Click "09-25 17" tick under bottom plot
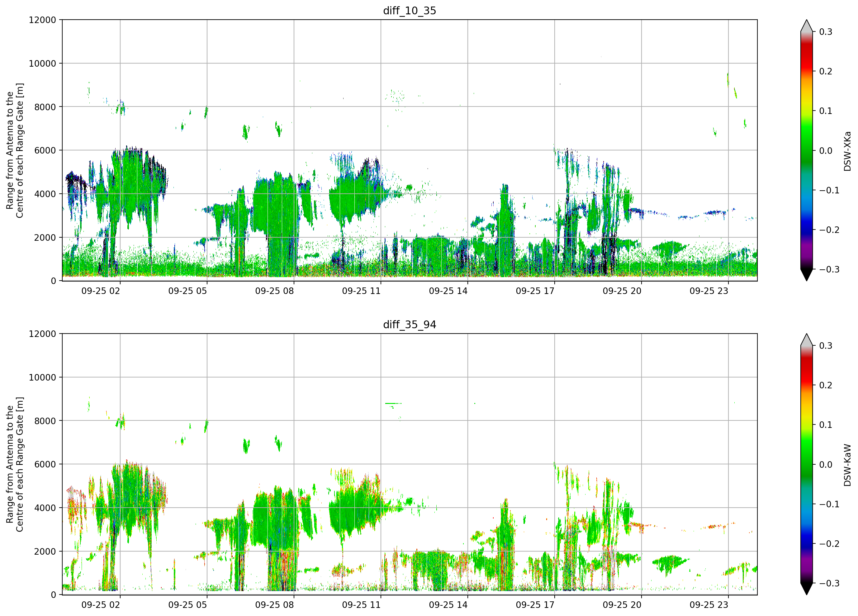The width and height of the screenshot is (858, 616). click(535, 605)
